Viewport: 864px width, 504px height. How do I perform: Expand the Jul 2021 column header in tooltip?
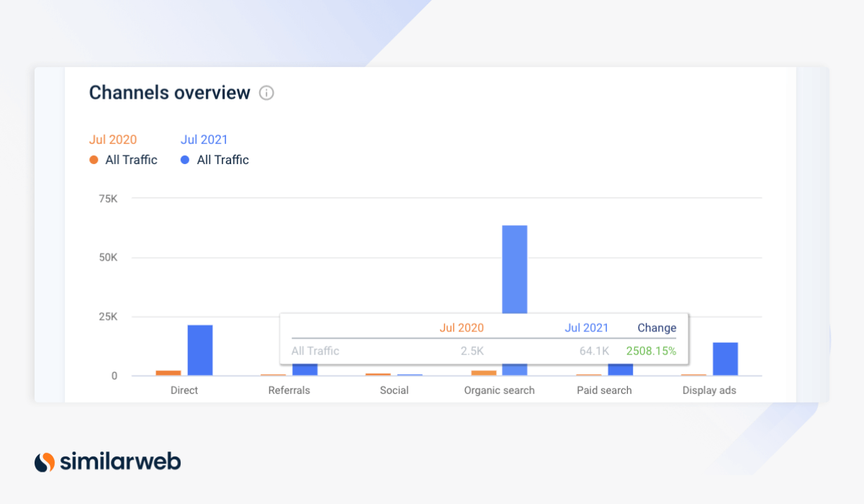click(586, 328)
